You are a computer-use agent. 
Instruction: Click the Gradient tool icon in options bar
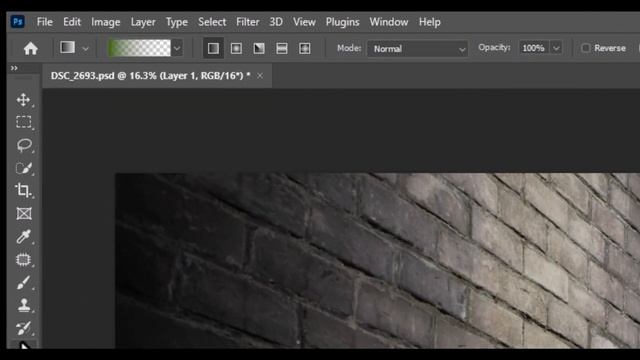pos(68,47)
